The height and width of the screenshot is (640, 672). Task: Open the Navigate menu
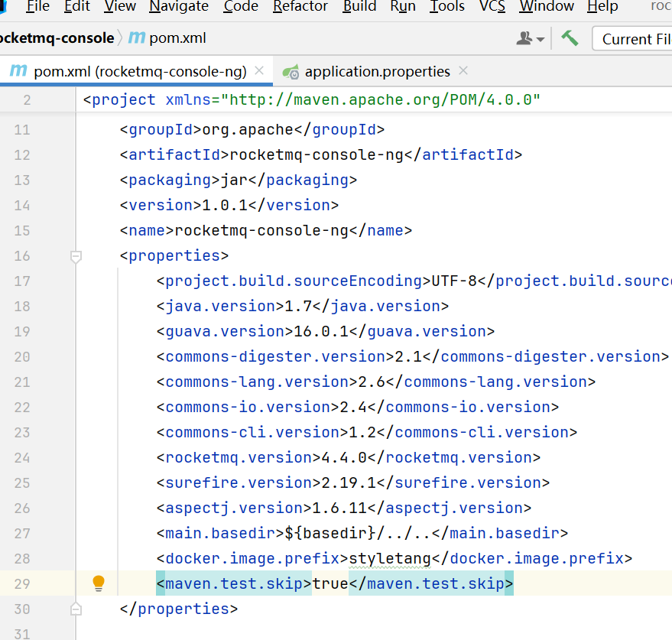(x=179, y=6)
